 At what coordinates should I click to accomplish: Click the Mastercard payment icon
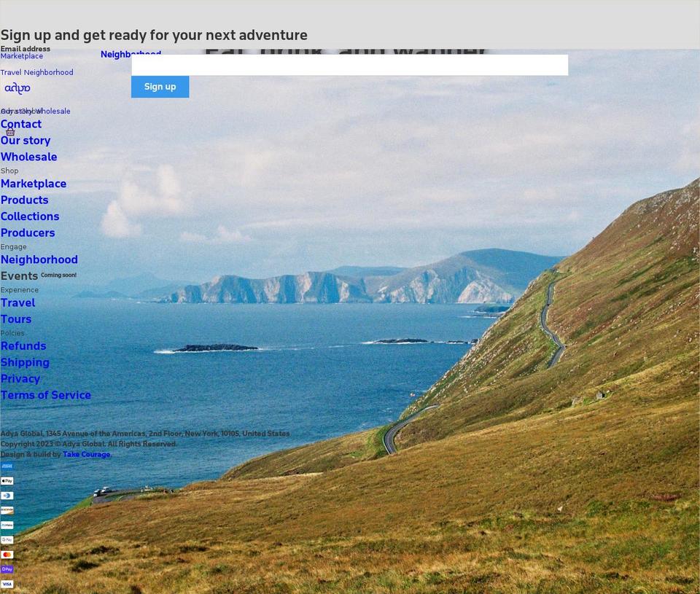tap(7, 555)
